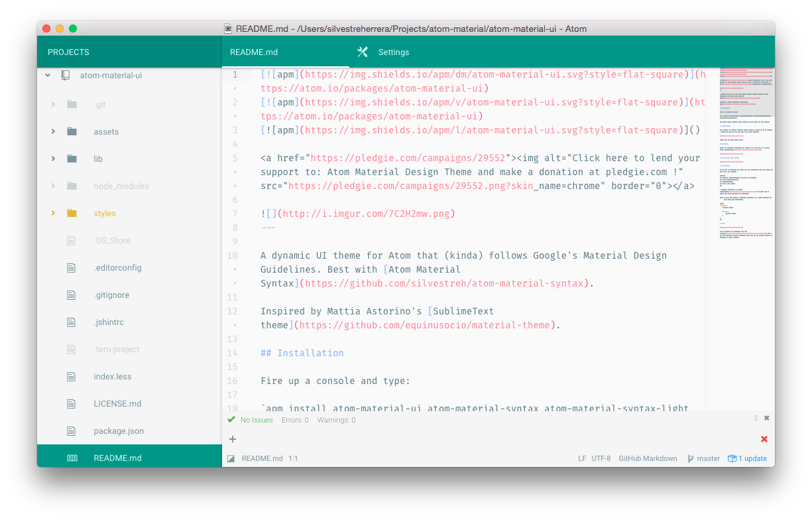812x520 pixels.
Task: Click the .git folder icon
Action: (72, 105)
